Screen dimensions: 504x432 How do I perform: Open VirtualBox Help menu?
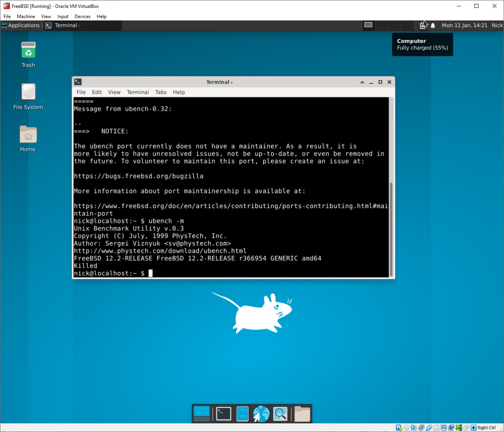[102, 17]
